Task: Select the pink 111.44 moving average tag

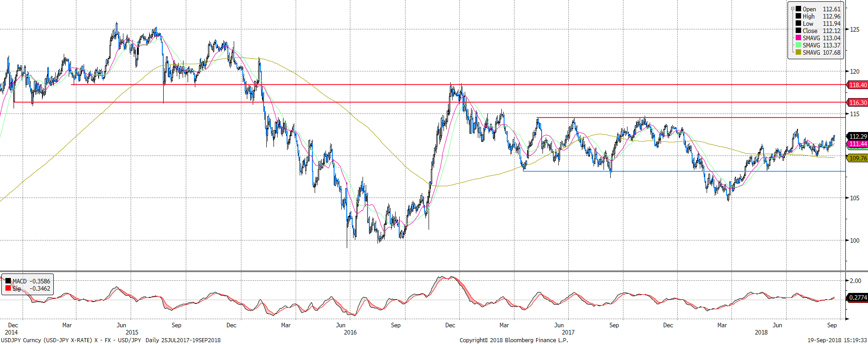Action: 857,144
